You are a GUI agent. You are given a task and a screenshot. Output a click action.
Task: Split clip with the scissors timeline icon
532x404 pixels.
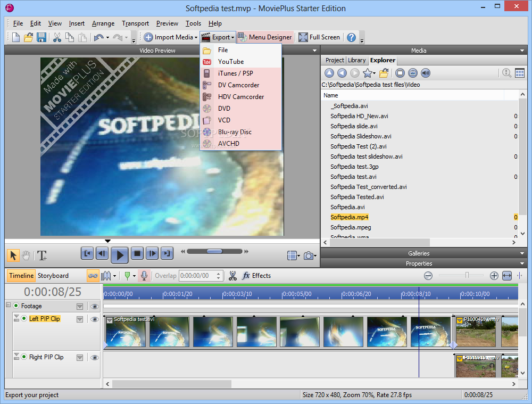click(x=232, y=276)
